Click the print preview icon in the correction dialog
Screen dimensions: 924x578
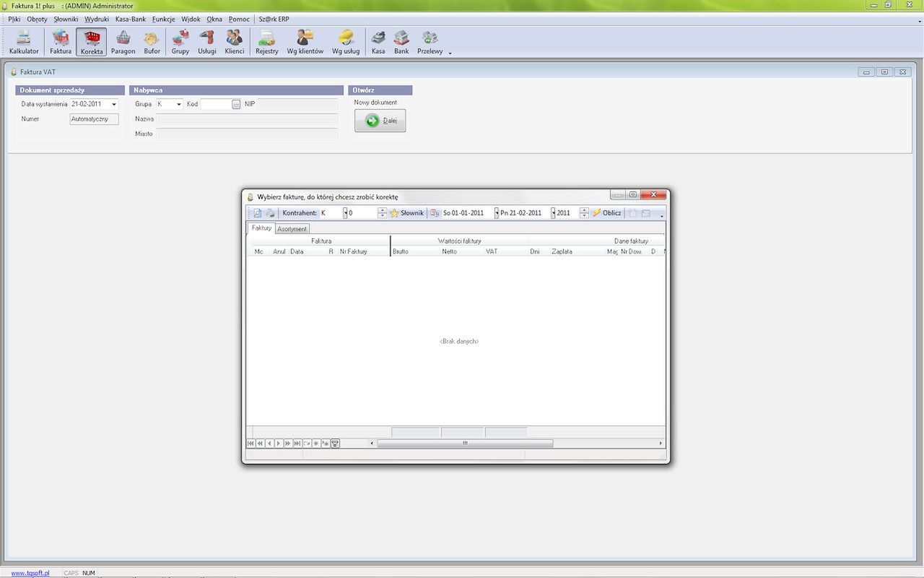(x=258, y=213)
